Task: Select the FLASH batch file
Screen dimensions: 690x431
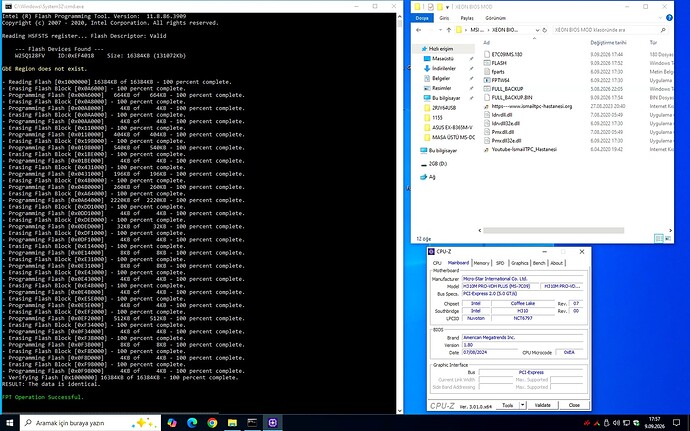Action: click(499, 63)
